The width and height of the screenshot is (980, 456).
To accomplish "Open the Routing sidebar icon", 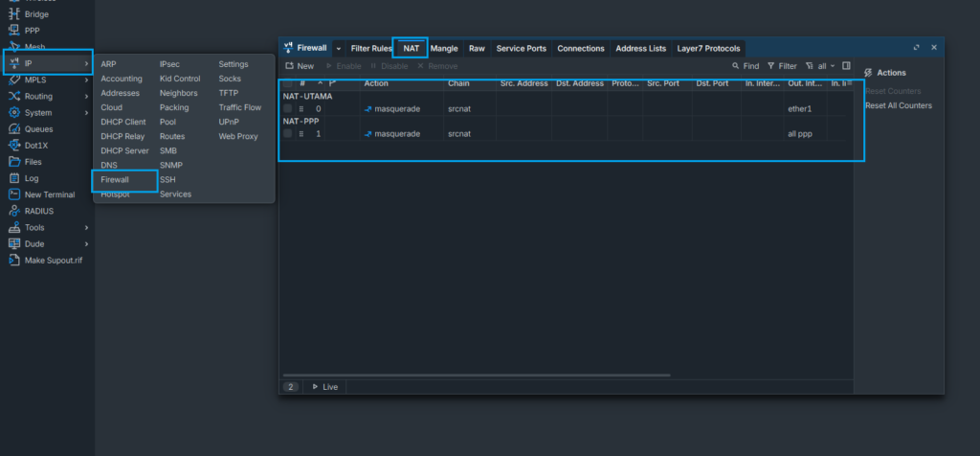I will (x=13, y=97).
